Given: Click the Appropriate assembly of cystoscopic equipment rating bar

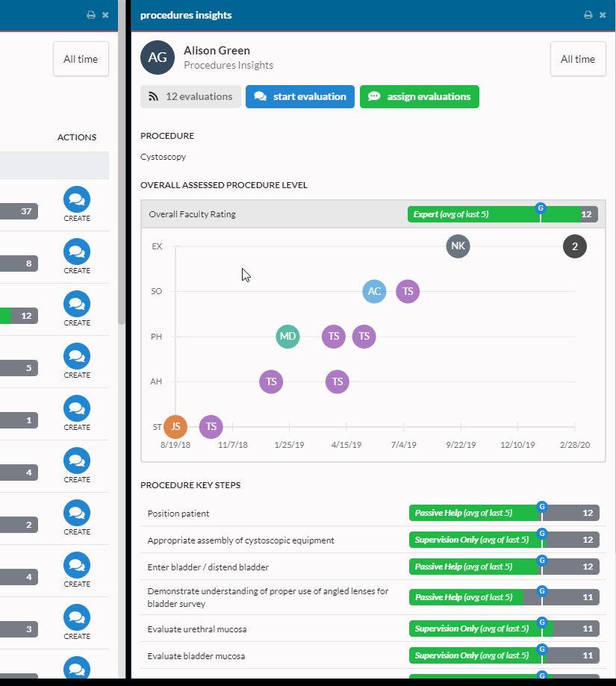Looking at the screenshot, I should (x=504, y=540).
